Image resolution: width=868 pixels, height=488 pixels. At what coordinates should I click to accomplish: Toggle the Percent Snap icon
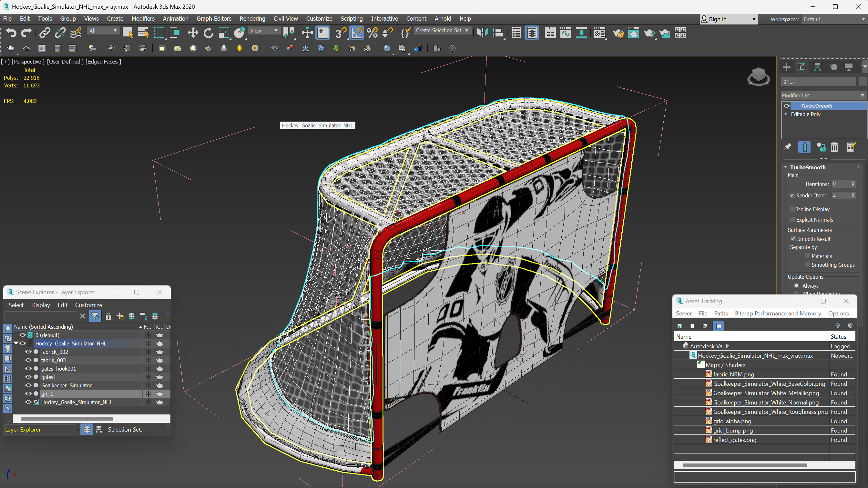tap(372, 33)
